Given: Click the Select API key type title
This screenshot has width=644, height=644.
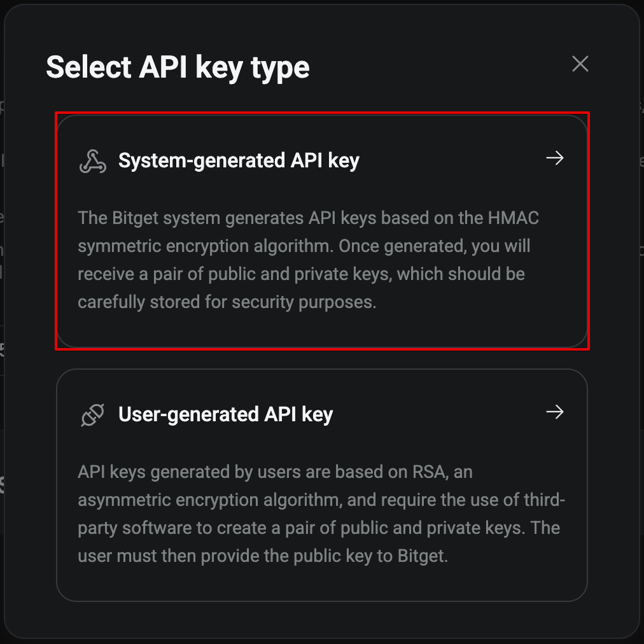Looking at the screenshot, I should [x=178, y=67].
